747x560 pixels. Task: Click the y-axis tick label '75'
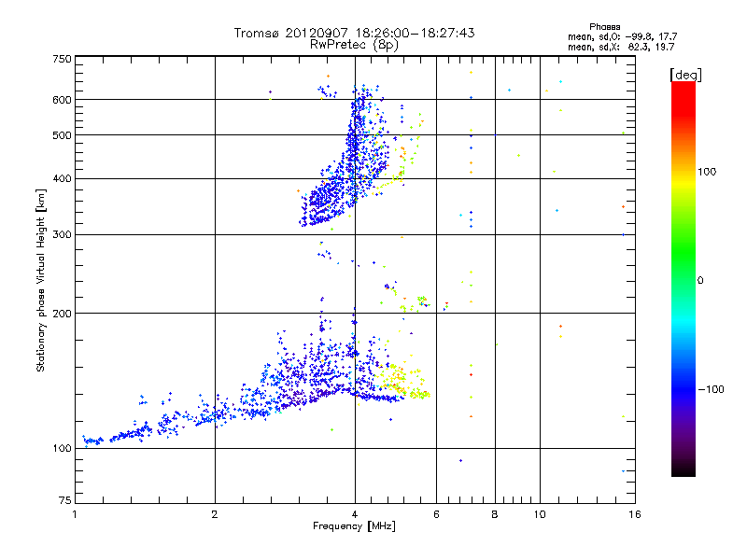65,500
